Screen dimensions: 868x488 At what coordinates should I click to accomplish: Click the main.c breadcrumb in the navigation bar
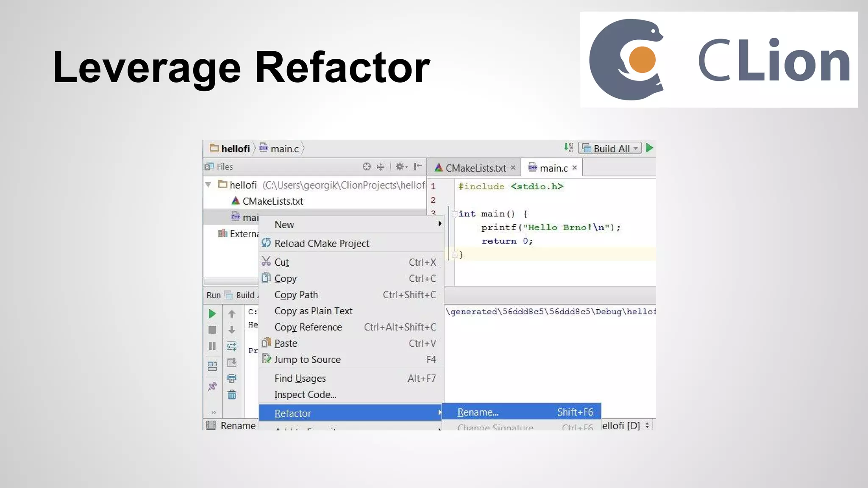279,149
